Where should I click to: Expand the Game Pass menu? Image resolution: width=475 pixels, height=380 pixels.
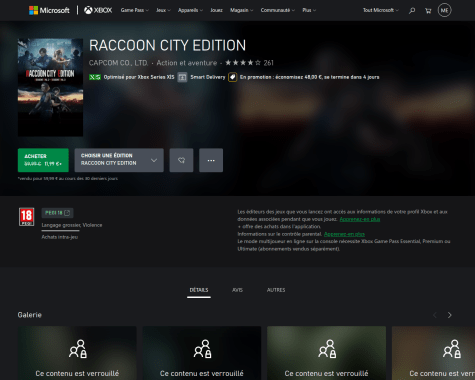pyautogui.click(x=135, y=10)
